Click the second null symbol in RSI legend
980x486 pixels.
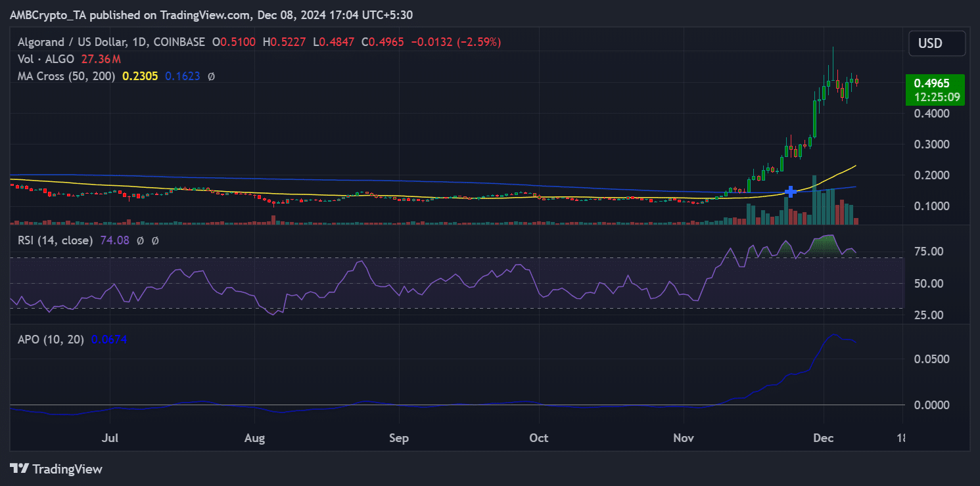[155, 240]
